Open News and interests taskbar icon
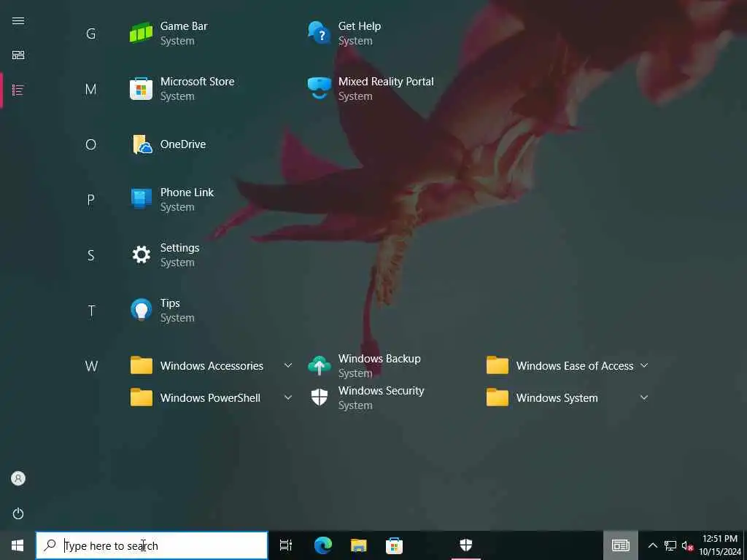The height and width of the screenshot is (560, 747). 621,545
